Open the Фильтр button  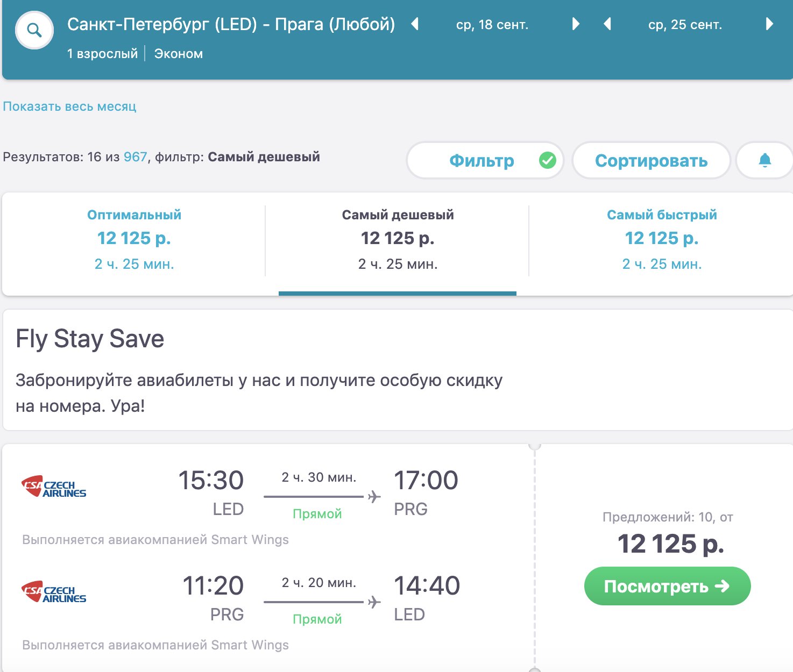pyautogui.click(x=485, y=160)
